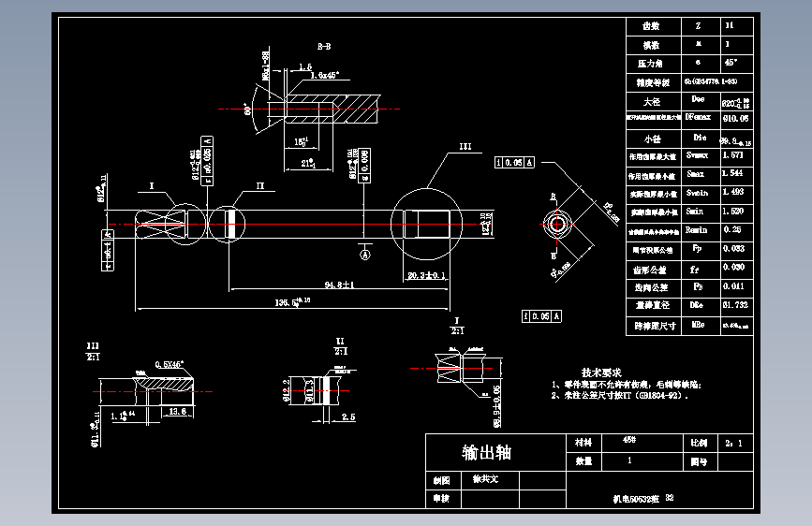This screenshot has height=526, width=812.
Task: Select the 比例 label
Action: 699,443
